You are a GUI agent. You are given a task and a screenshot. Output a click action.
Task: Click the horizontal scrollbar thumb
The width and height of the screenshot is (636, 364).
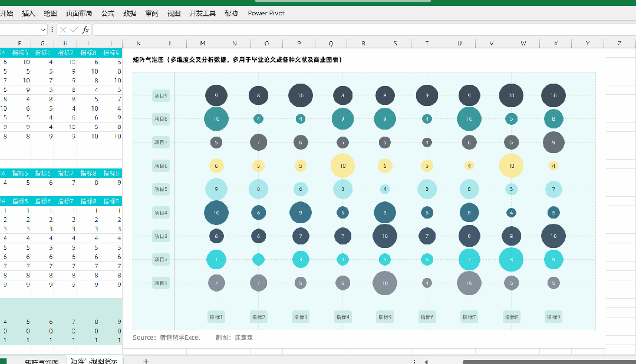pos(549,362)
